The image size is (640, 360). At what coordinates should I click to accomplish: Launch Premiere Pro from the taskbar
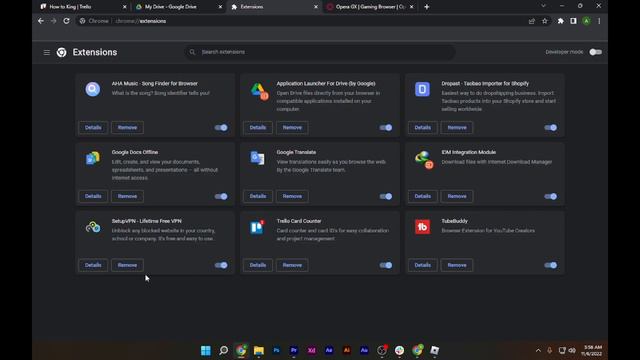pos(294,350)
